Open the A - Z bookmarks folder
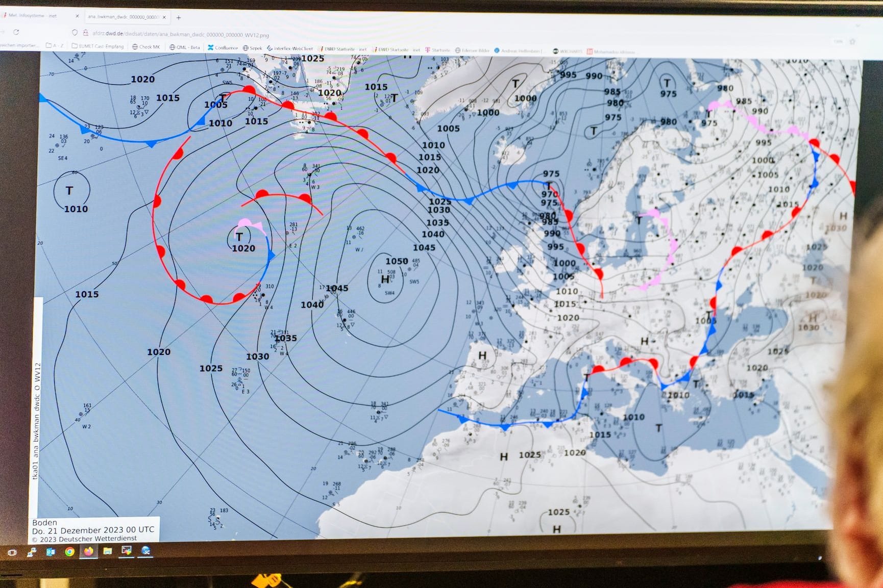Image resolution: width=883 pixels, height=588 pixels. [x=55, y=45]
